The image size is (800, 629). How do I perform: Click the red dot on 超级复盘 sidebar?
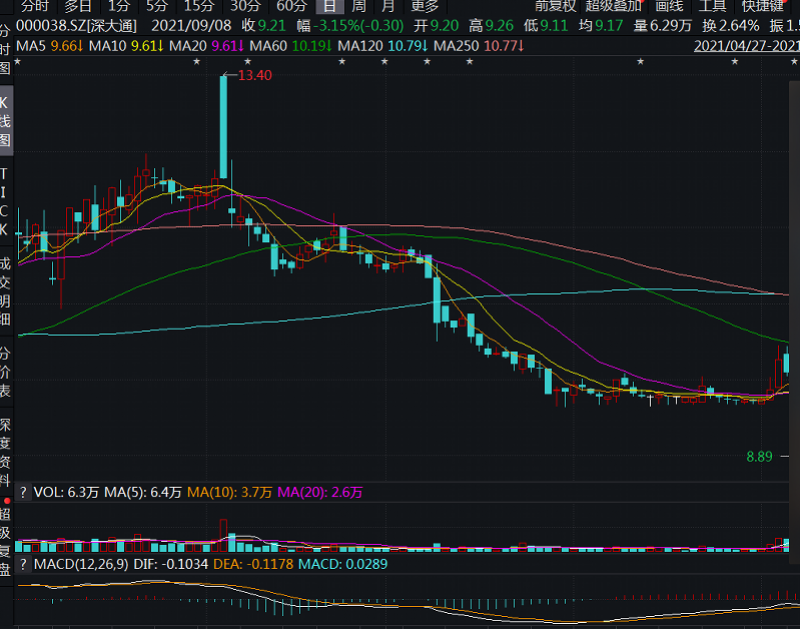pyautogui.click(x=6, y=499)
